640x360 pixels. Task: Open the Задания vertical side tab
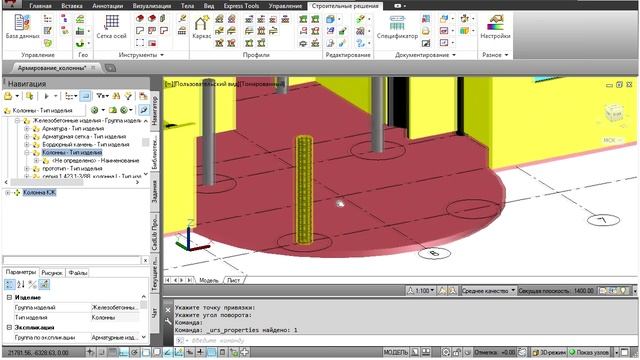coord(155,192)
